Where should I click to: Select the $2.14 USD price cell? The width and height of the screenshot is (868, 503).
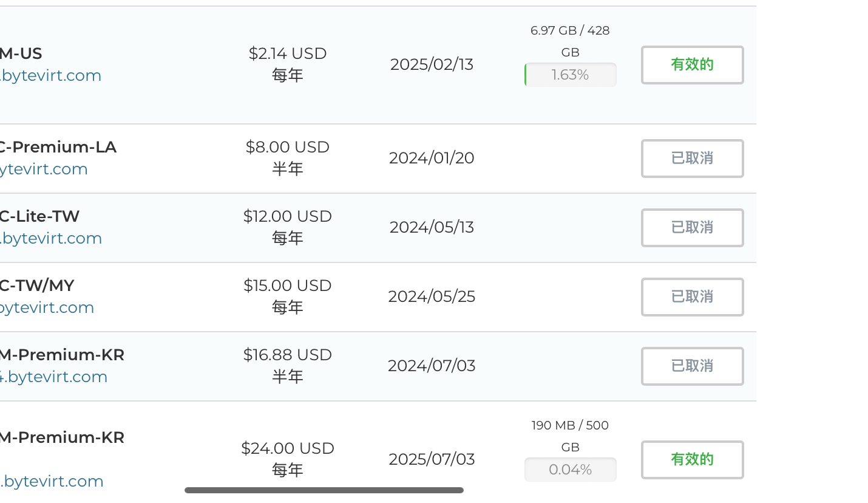[287, 53]
